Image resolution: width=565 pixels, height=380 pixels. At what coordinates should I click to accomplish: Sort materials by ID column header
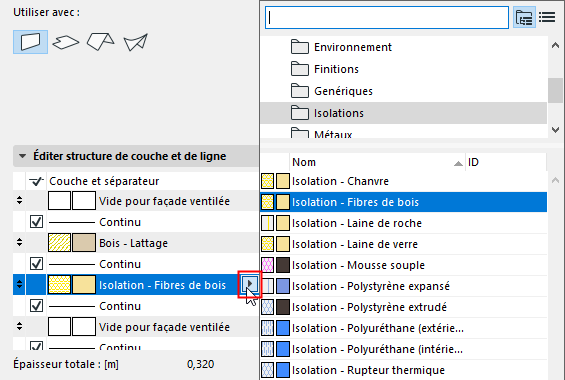(x=506, y=162)
